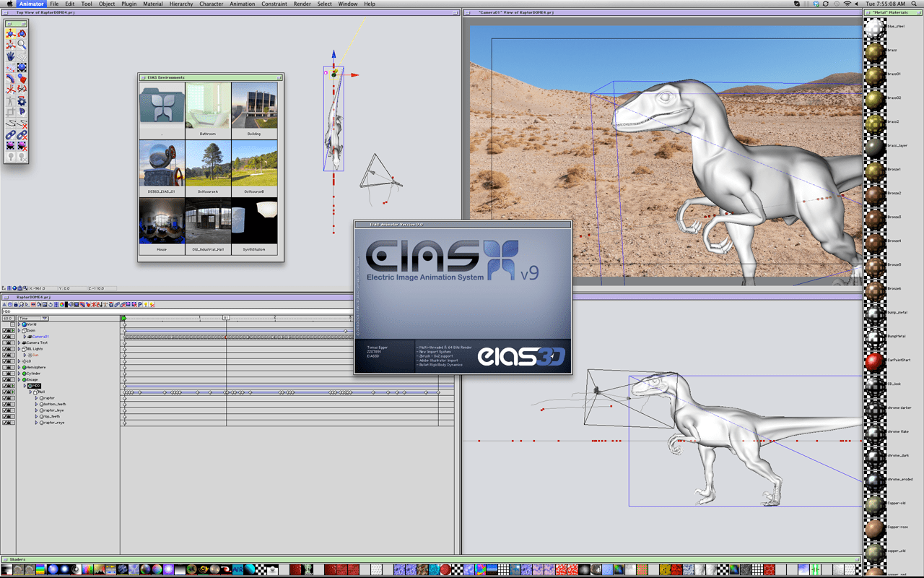Open the Character menu
This screenshot has width=924, height=578.
click(212, 4)
